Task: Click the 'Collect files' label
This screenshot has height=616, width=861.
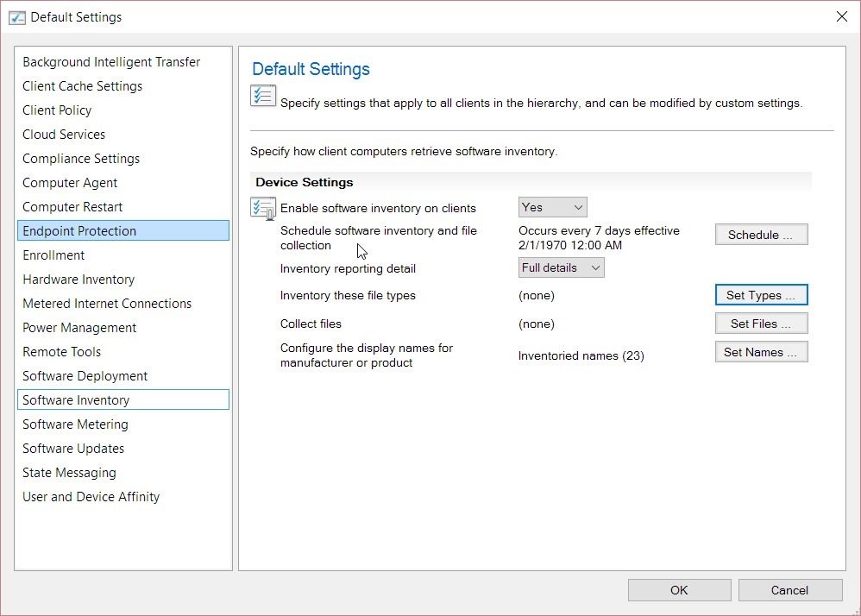Action: tap(311, 324)
